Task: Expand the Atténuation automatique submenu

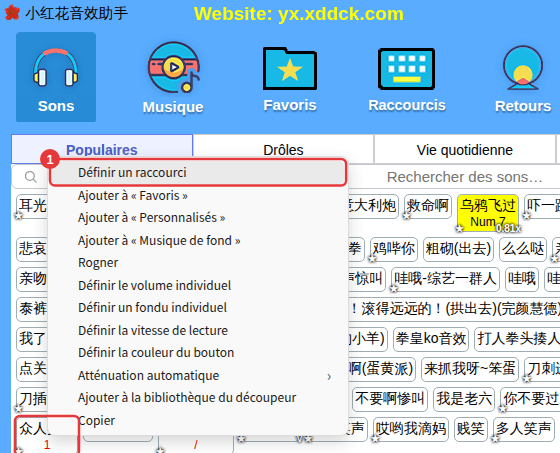Action: coord(198,375)
